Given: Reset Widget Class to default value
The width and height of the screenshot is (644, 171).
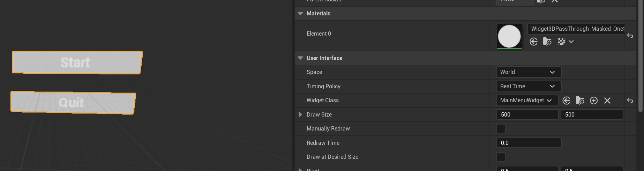Looking at the screenshot, I should click(630, 101).
